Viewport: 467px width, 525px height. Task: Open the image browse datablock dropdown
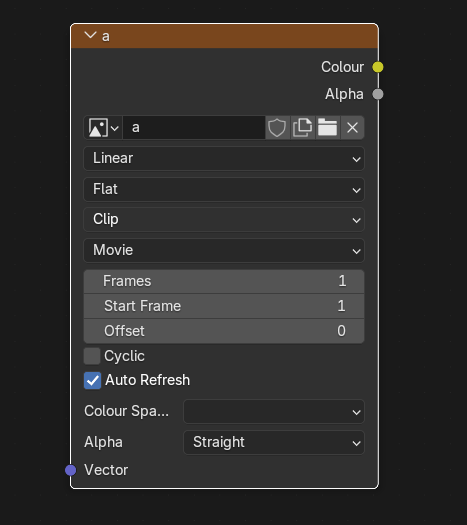tap(103, 128)
